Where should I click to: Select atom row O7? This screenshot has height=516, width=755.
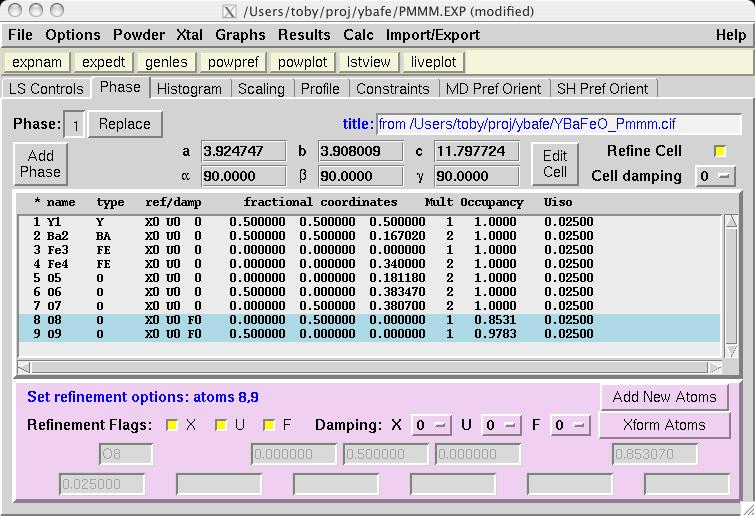coord(369,306)
